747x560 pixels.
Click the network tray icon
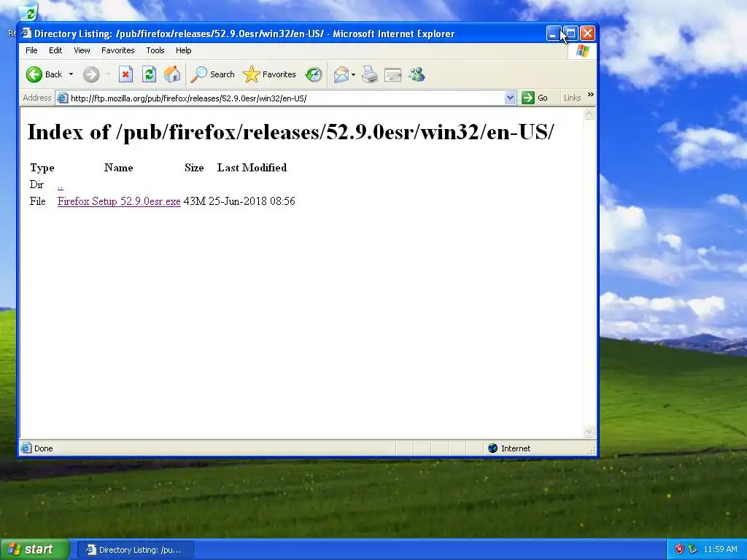[693, 550]
